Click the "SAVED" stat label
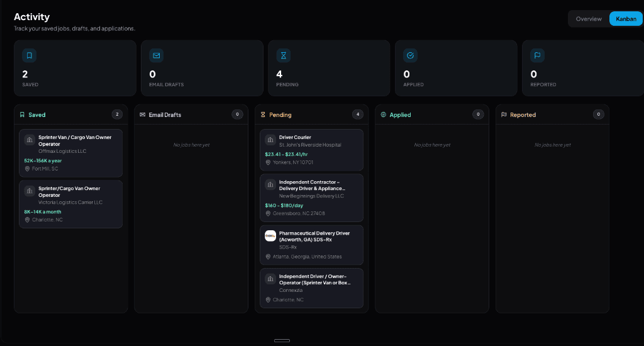Viewport: 644px width, 346px height. point(30,85)
